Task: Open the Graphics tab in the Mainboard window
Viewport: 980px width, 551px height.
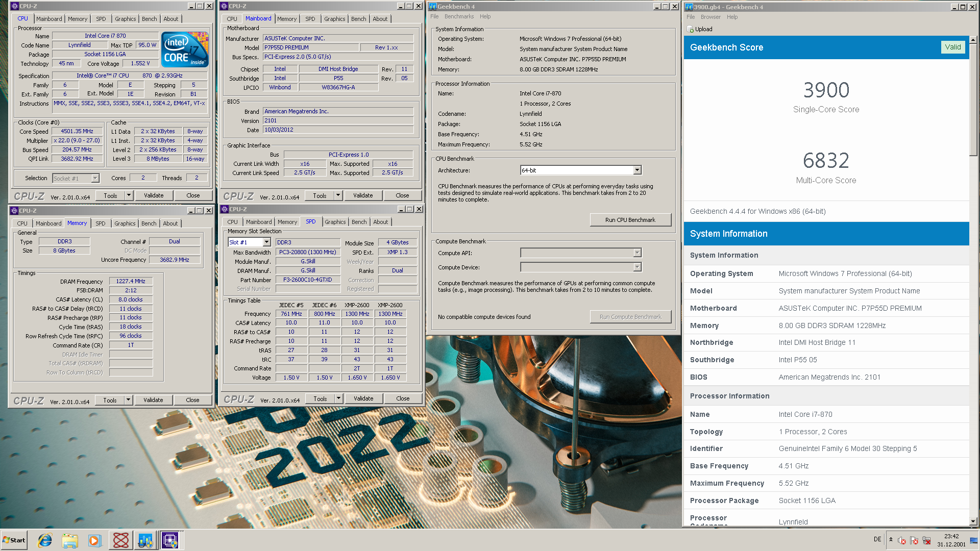Action: (x=334, y=19)
